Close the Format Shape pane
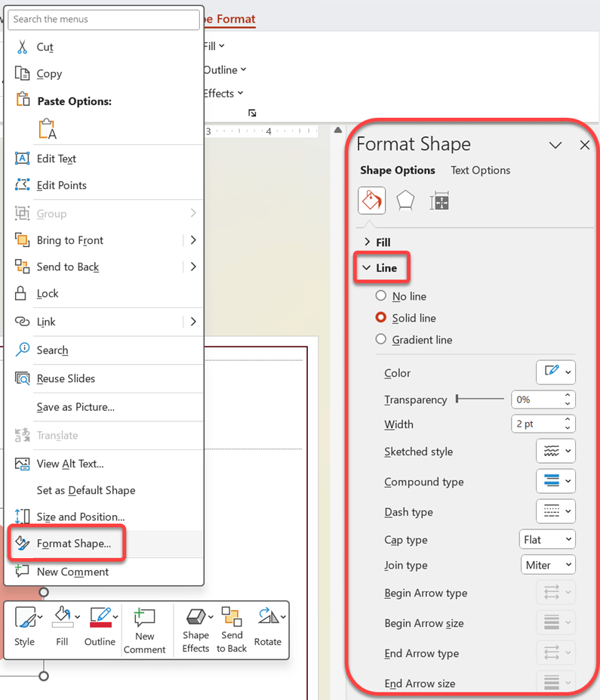The image size is (600, 700). click(584, 145)
